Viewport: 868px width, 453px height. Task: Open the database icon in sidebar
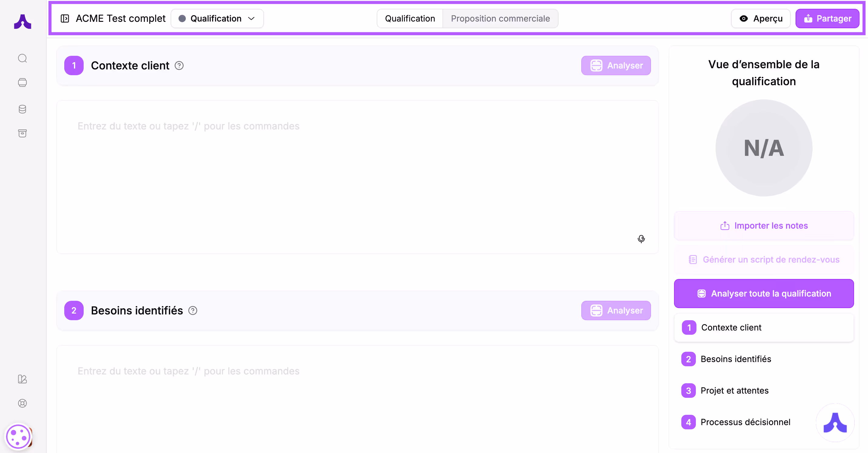[x=22, y=109]
